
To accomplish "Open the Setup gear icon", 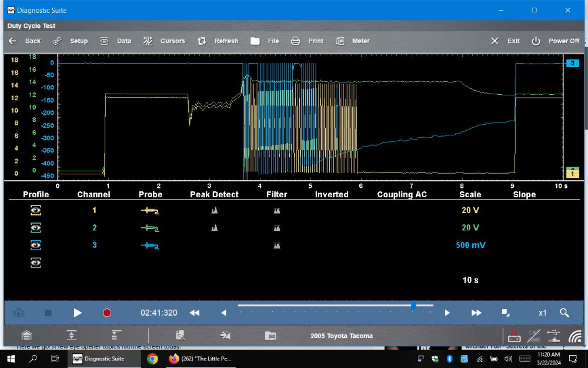I will [57, 41].
